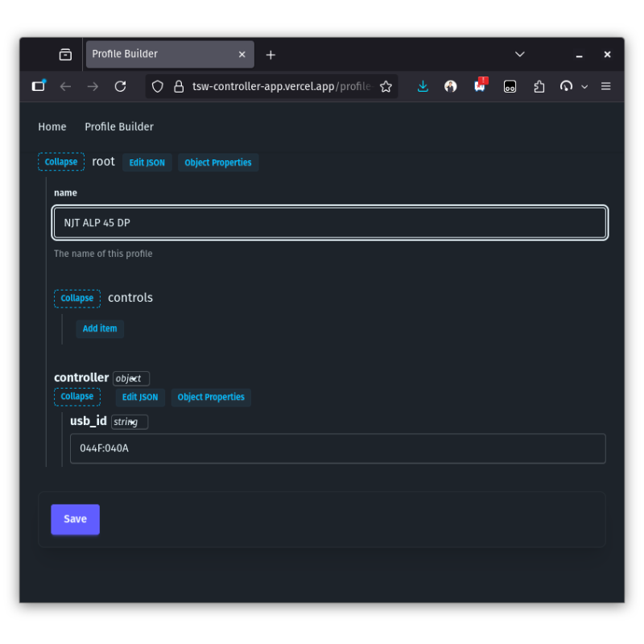Minimize the browser window

coord(579,55)
